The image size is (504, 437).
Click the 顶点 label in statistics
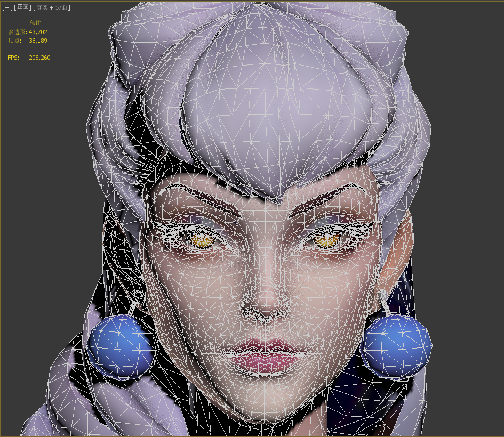[15, 41]
